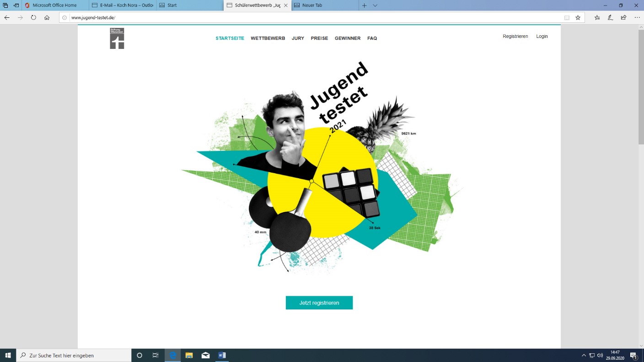Click the add notes pen icon
The width and height of the screenshot is (644, 362).
click(x=610, y=17)
